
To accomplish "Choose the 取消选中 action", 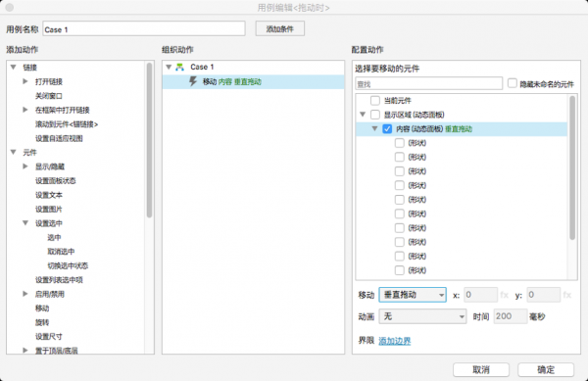I will (x=61, y=252).
